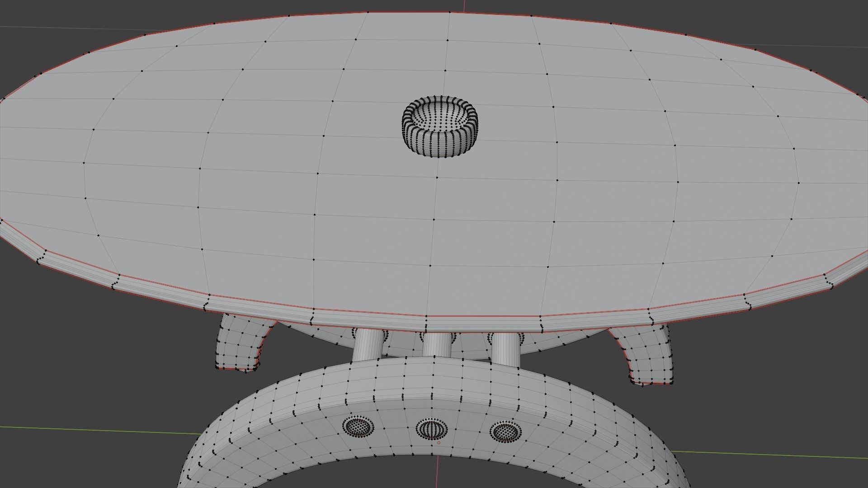Viewport: 868px width, 488px height.
Task: Click the right cylindrical support pillar
Action: pos(505,349)
